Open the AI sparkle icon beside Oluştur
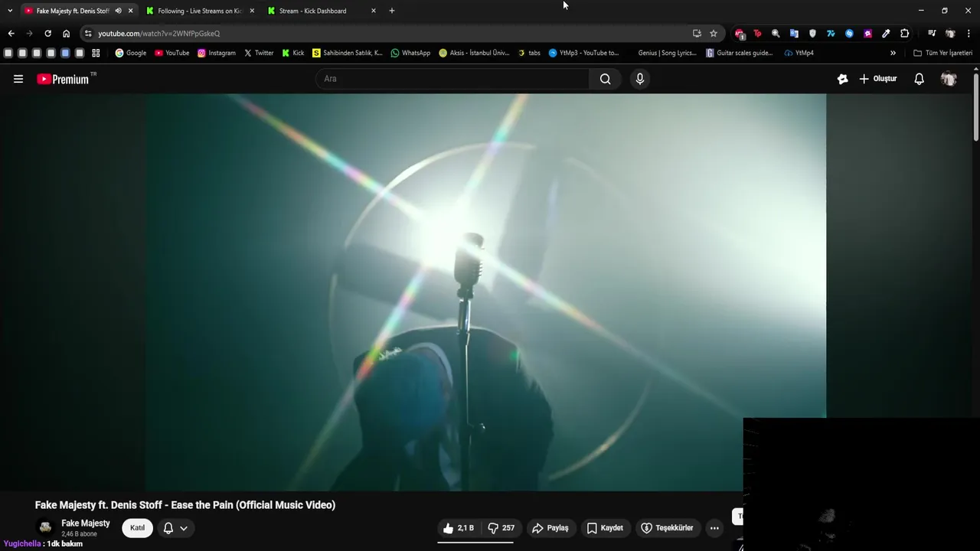Image resolution: width=980 pixels, height=551 pixels. 843,79
